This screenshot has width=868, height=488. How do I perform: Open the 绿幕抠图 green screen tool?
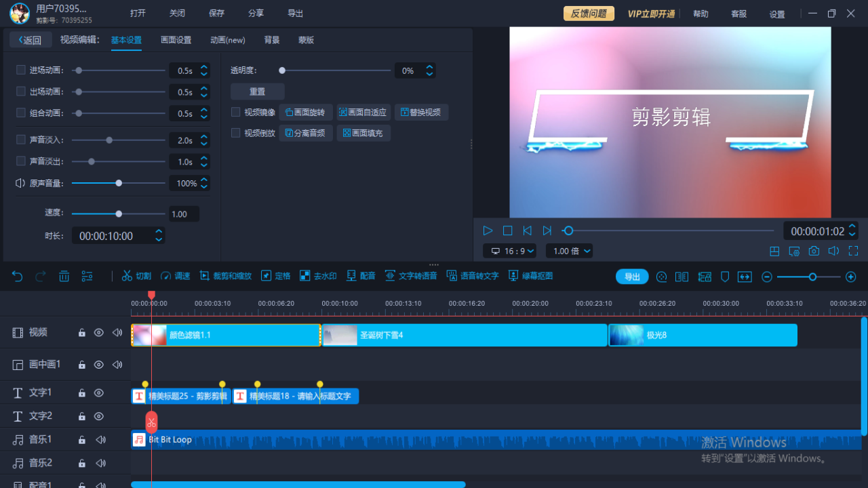coord(531,276)
